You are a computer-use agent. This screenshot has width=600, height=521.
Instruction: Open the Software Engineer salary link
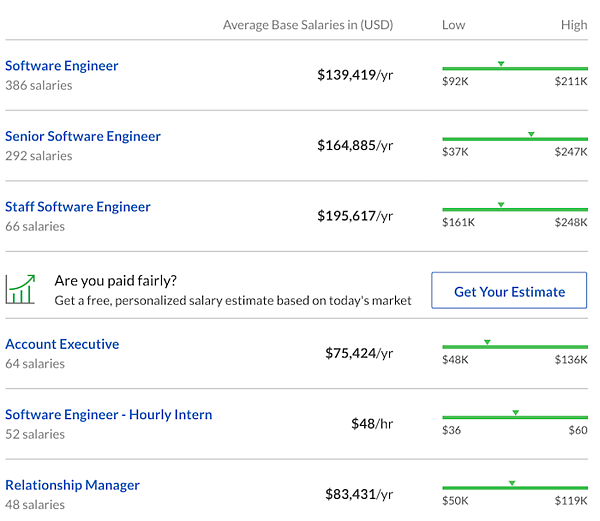pyautogui.click(x=62, y=66)
